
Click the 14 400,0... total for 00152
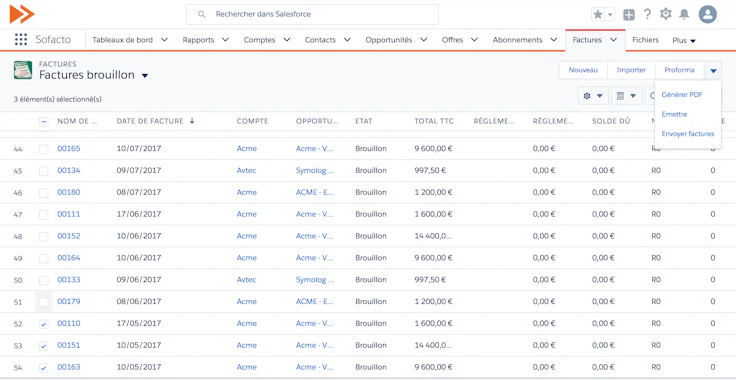(433, 236)
